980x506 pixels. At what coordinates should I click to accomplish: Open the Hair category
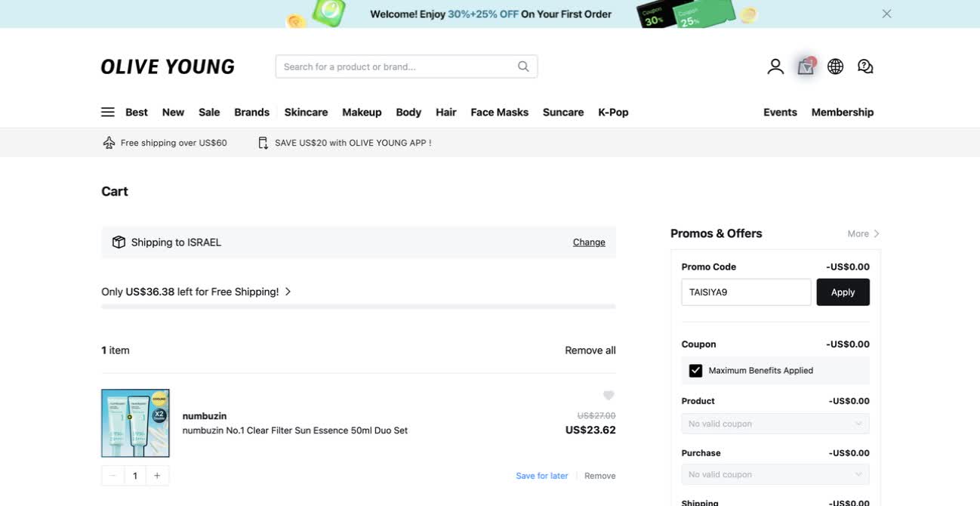(446, 112)
